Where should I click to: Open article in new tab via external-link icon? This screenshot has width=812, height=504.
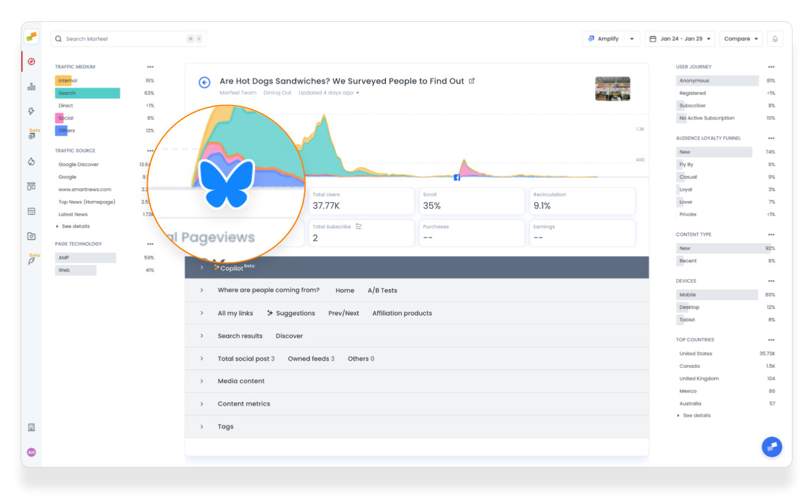point(472,81)
